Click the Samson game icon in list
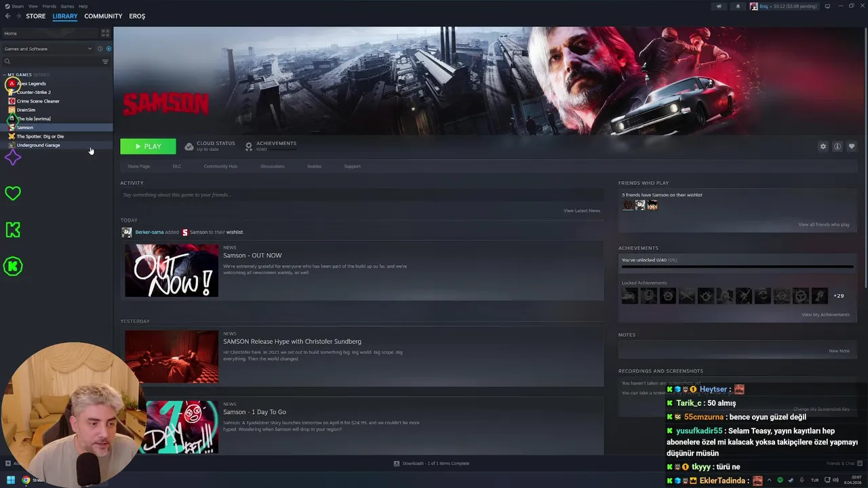Screen dimensions: 868x488 [x=12, y=127]
